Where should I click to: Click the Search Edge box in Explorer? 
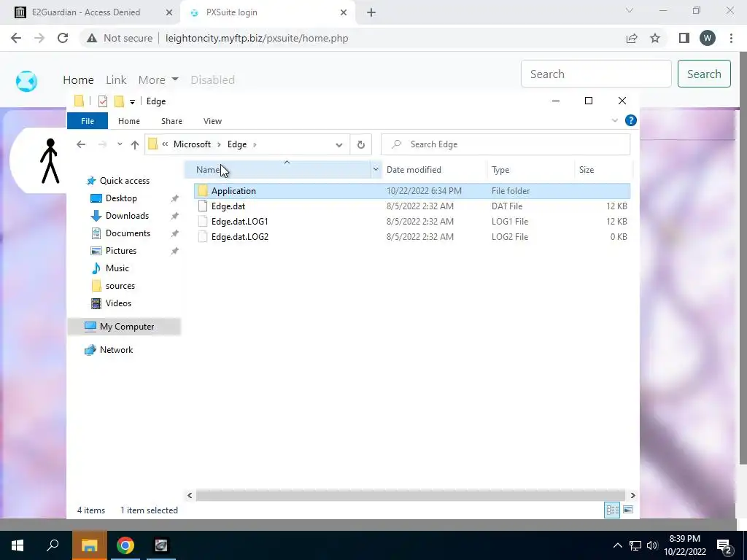pyautogui.click(x=506, y=144)
